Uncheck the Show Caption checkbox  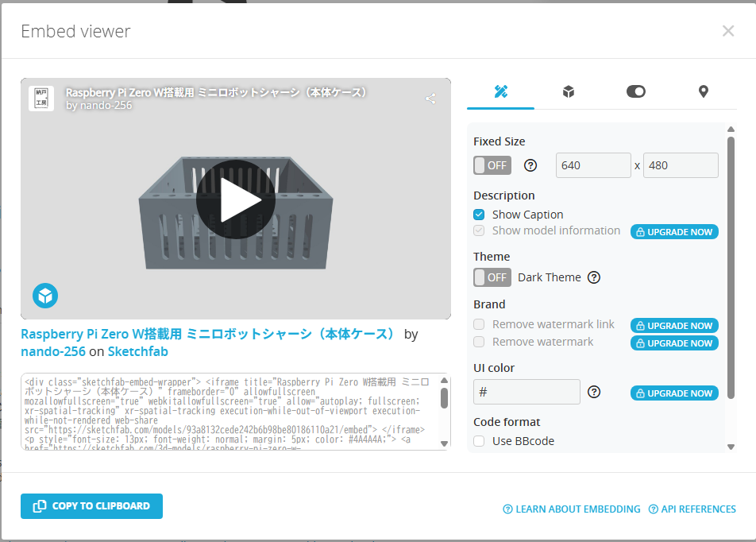click(x=479, y=215)
